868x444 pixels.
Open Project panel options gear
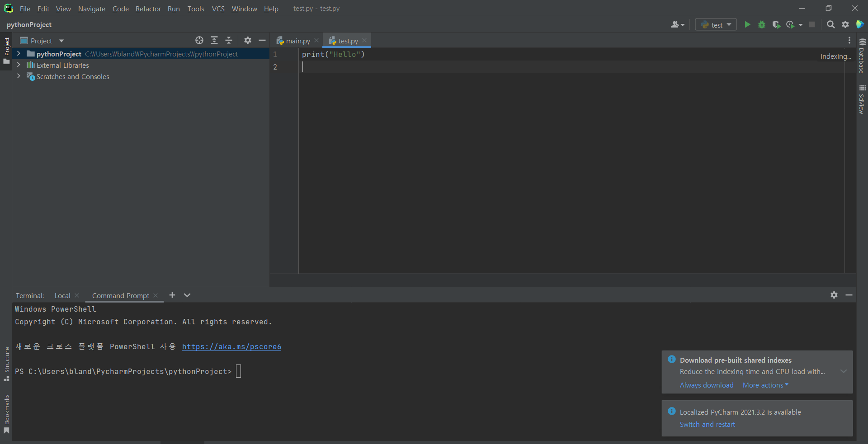coord(248,41)
